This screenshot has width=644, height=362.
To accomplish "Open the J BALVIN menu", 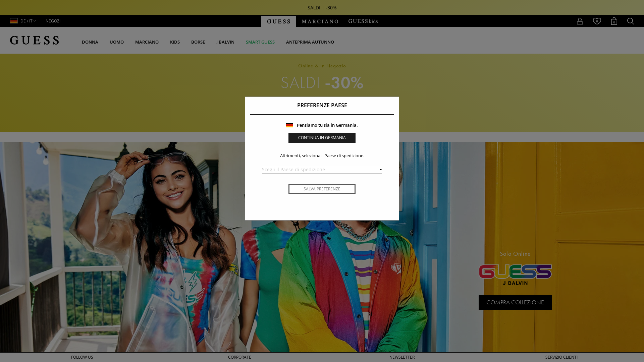I will click(225, 42).
